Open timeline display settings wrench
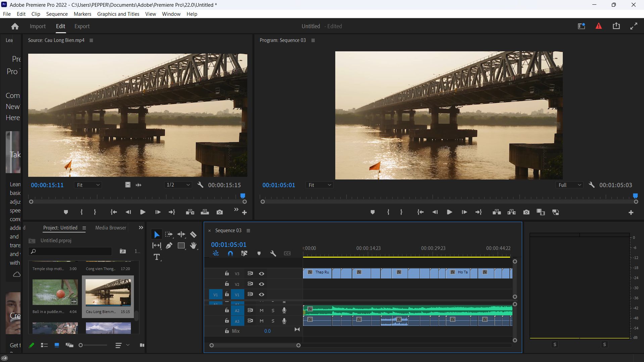This screenshot has height=362, width=644. pos(273,254)
